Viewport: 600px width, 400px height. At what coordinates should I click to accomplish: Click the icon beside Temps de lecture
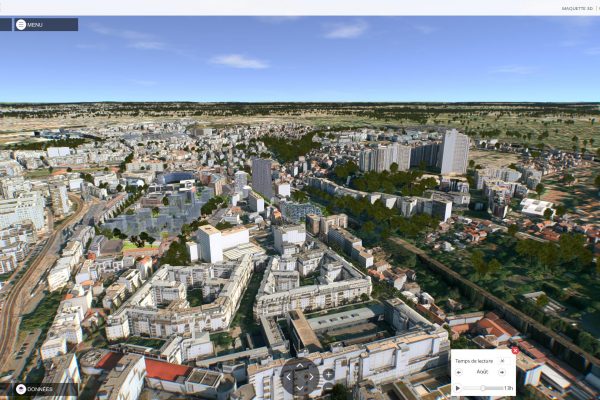502,361
